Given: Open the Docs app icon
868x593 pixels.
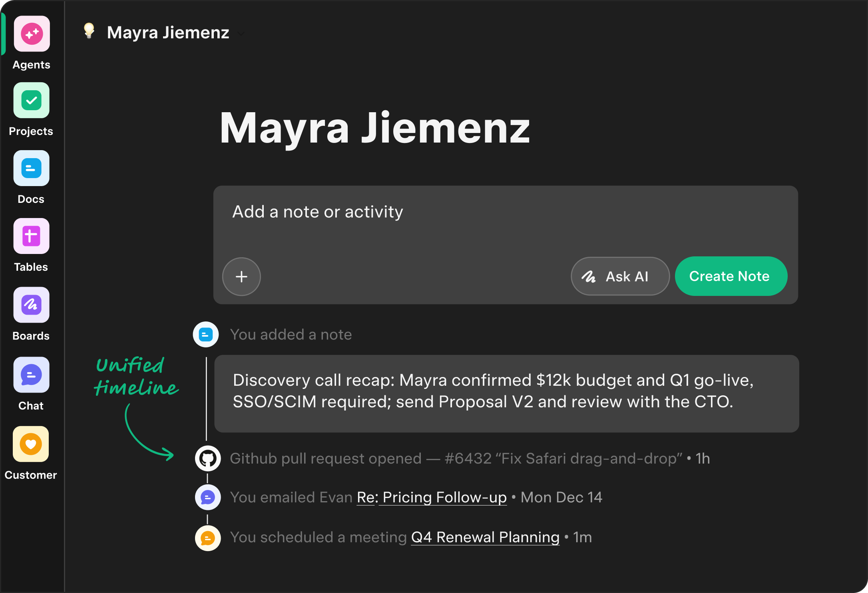Looking at the screenshot, I should [x=32, y=169].
